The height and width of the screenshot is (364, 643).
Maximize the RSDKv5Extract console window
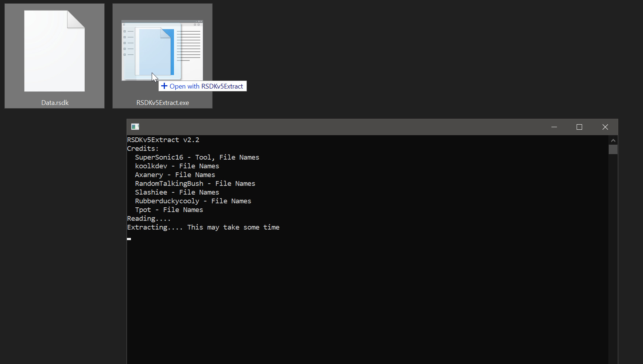[x=579, y=127]
